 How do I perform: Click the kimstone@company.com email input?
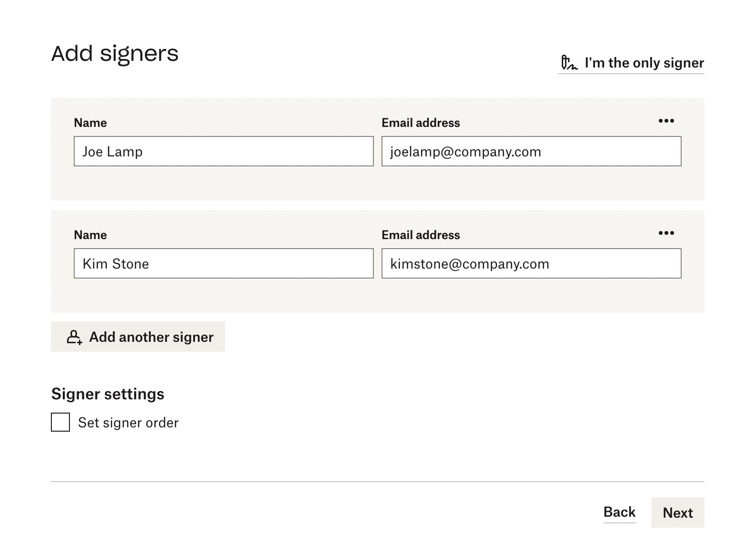pos(531,263)
